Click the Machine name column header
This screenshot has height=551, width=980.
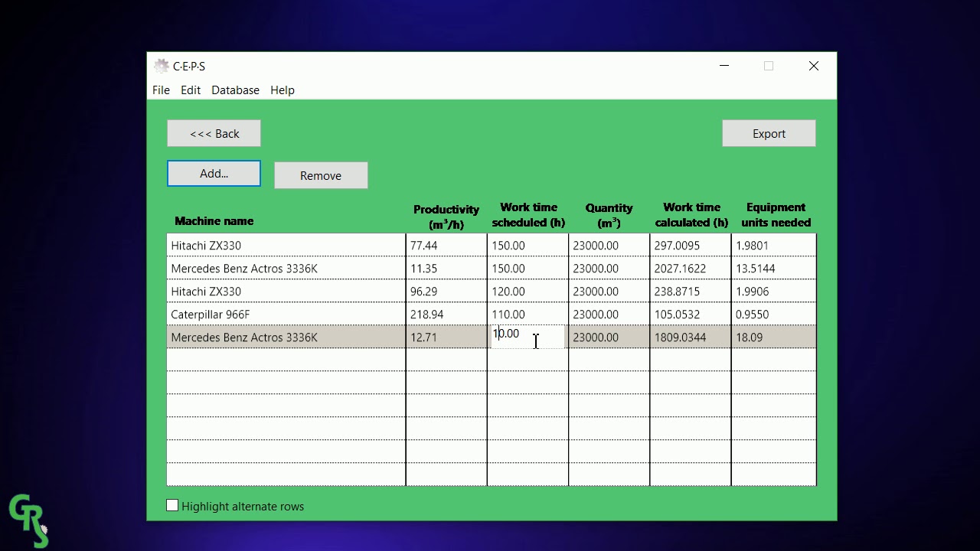(x=214, y=221)
